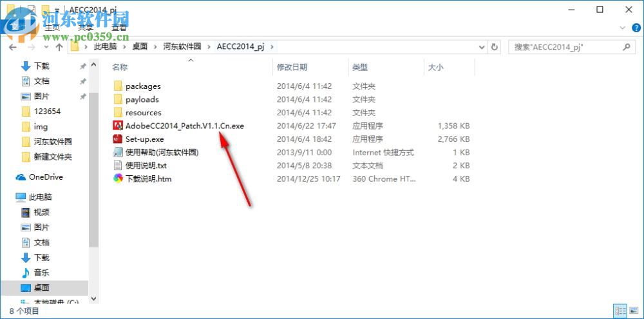Open 视频 under 此电脑
This screenshot has height=319, width=644.
click(41, 212)
